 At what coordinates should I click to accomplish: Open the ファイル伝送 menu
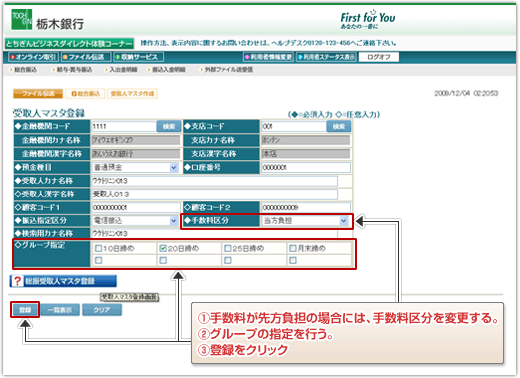coord(86,57)
